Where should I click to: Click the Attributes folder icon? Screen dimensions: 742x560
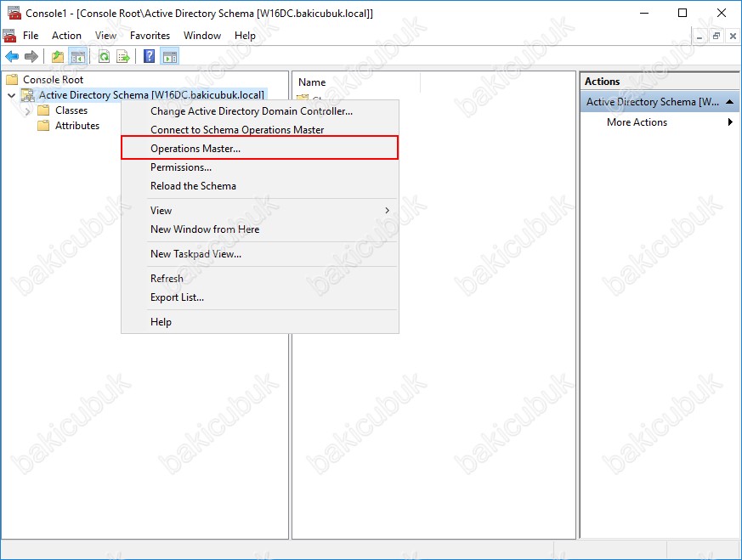click(43, 125)
